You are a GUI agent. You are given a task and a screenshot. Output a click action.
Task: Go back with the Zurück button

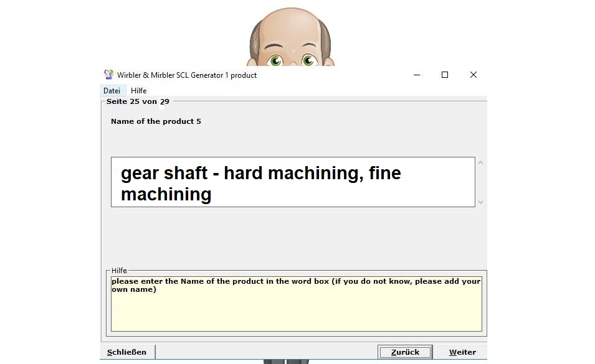pyautogui.click(x=405, y=352)
